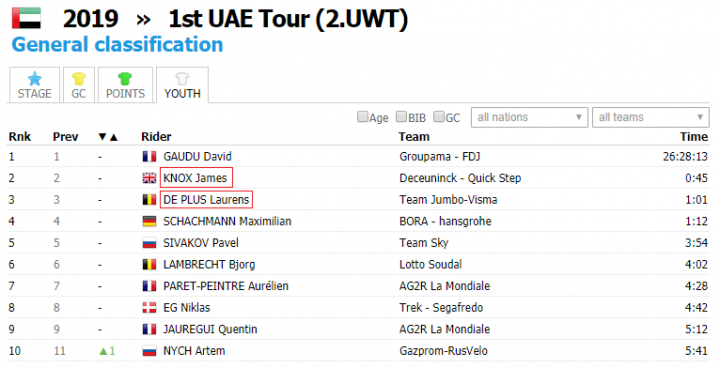Click the 1st UAE Tour title link
720x368 pixels.
(288, 19)
